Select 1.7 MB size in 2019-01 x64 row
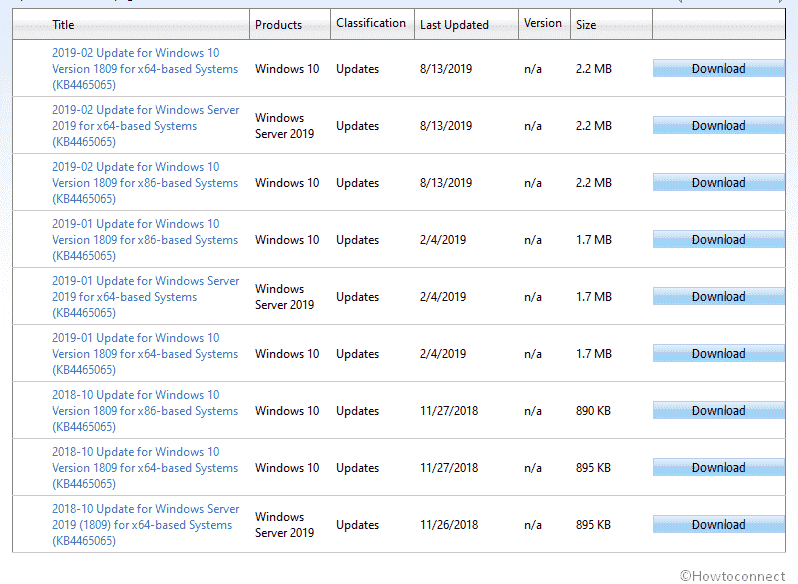 [593, 354]
